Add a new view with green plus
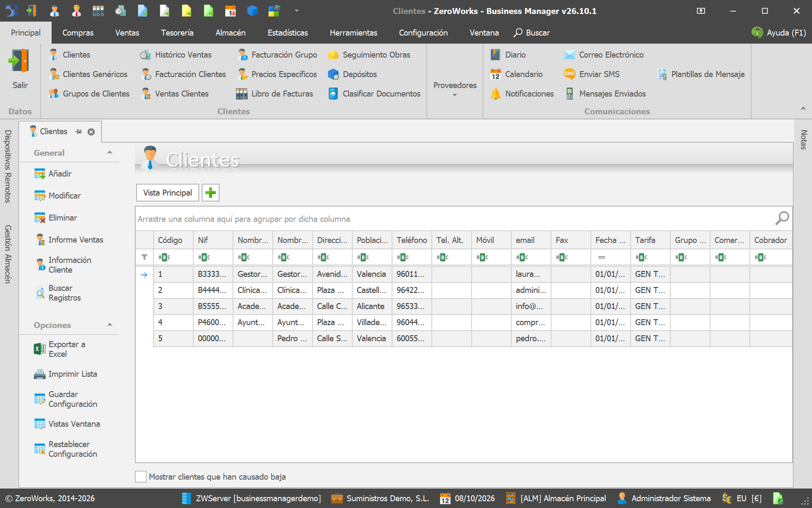 (210, 193)
